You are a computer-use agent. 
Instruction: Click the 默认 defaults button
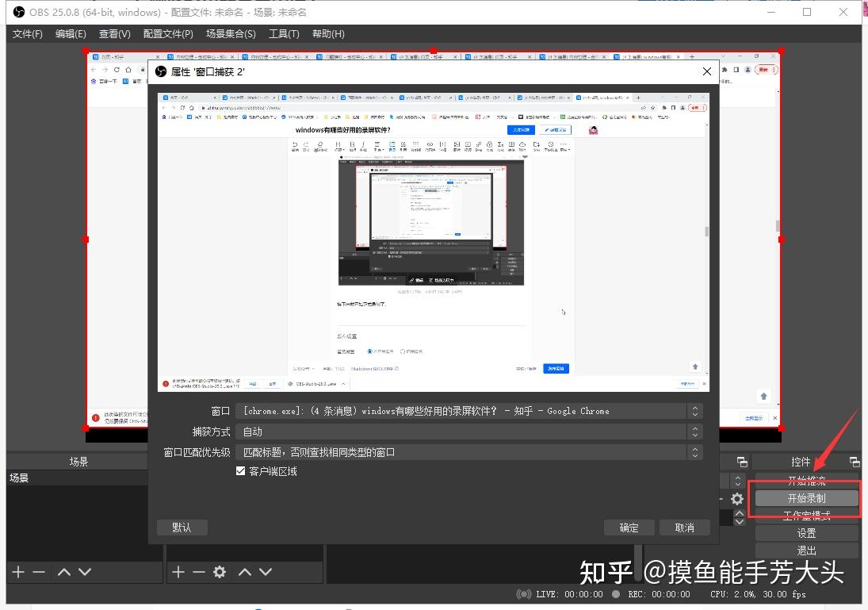coord(182,528)
